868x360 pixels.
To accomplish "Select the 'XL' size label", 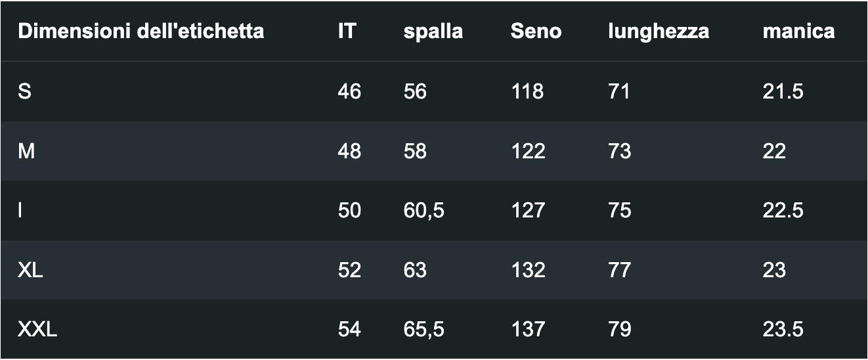I will pyautogui.click(x=30, y=270).
